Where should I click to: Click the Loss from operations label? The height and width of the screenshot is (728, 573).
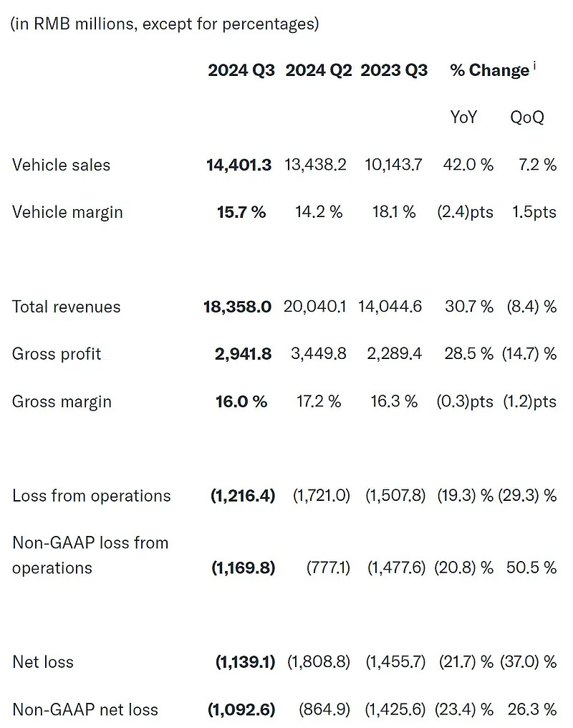pyautogui.click(x=92, y=497)
